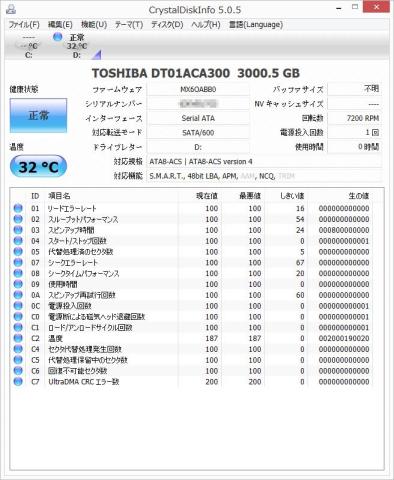This screenshot has width=394, height=480.
Task: Click status orb for attribute 05
Action: click(x=18, y=252)
